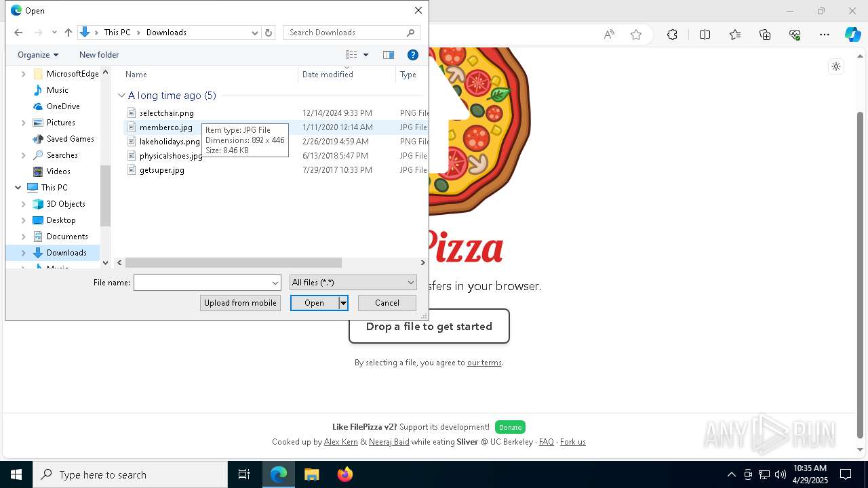Open the Alex Kern link
The image size is (868, 488).
tap(341, 442)
